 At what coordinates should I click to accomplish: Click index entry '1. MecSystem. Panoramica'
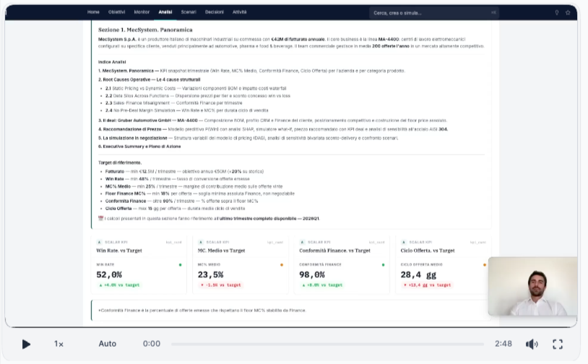pyautogui.click(x=251, y=71)
